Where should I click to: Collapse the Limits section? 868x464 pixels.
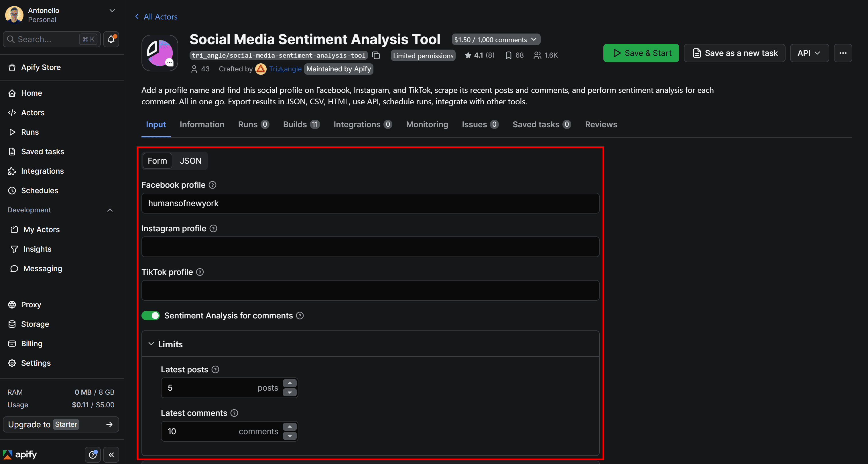tap(151, 344)
